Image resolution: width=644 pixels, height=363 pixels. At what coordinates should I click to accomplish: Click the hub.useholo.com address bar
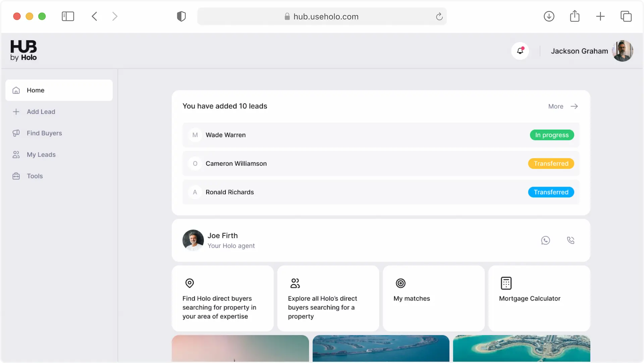[x=322, y=16]
